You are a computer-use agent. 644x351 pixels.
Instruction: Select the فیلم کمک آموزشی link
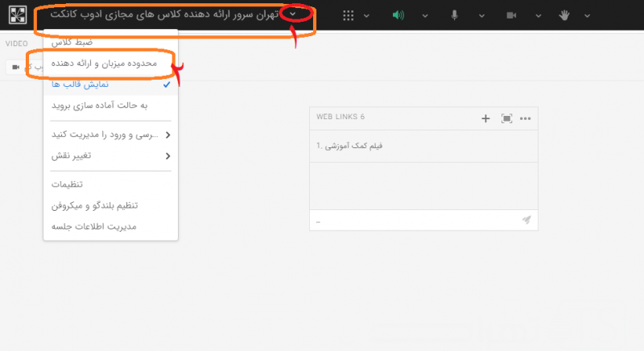[349, 146]
